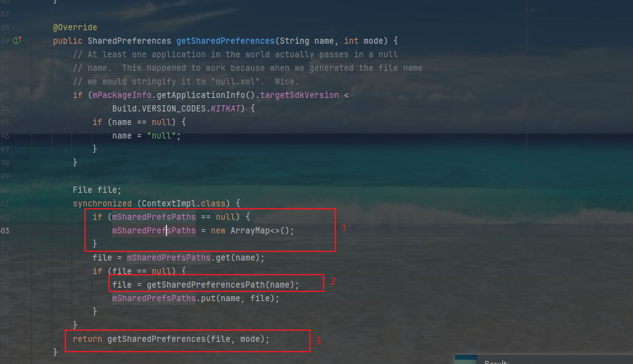Click the 'int mode' parameter in the signature
Screen dimensions: 633x364
click(363, 41)
